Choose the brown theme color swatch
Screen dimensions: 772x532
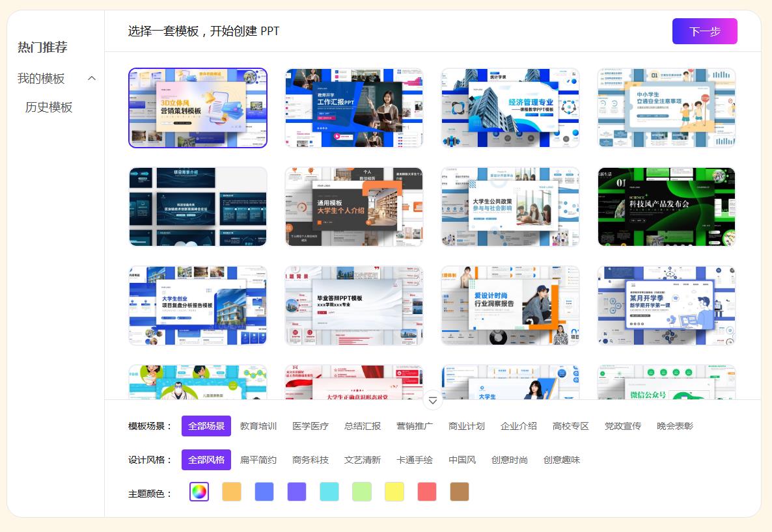460,492
